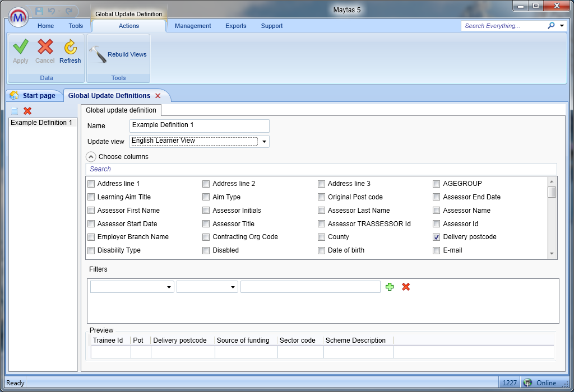Screen dimensions: 574x392
Task: Select Example Definition 1 in the list
Action: [x=41, y=123]
